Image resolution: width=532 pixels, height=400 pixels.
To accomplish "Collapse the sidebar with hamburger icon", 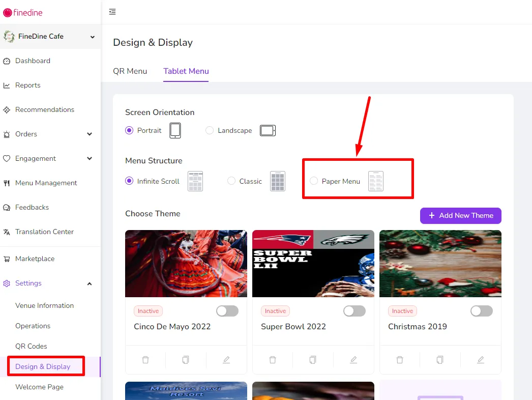I will coord(112,12).
